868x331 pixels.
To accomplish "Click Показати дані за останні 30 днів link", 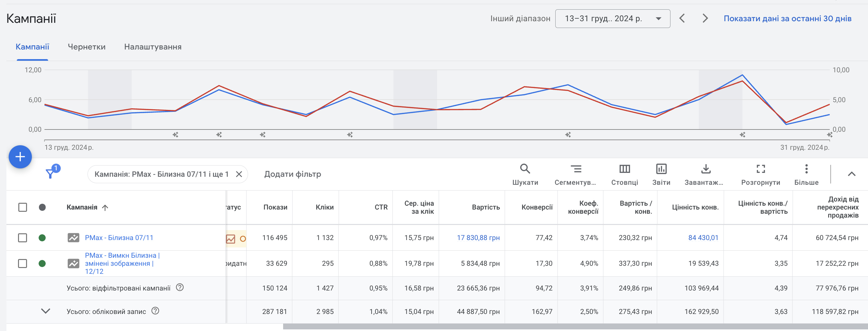I will click(x=787, y=19).
